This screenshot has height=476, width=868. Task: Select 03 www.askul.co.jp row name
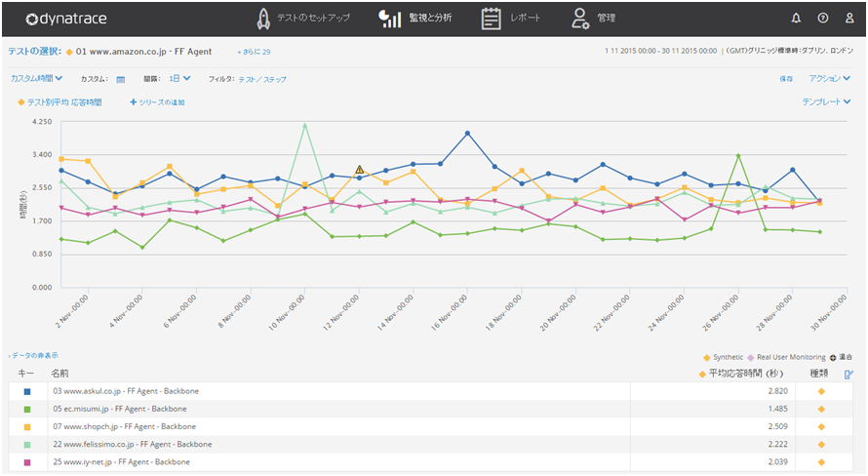(x=126, y=391)
